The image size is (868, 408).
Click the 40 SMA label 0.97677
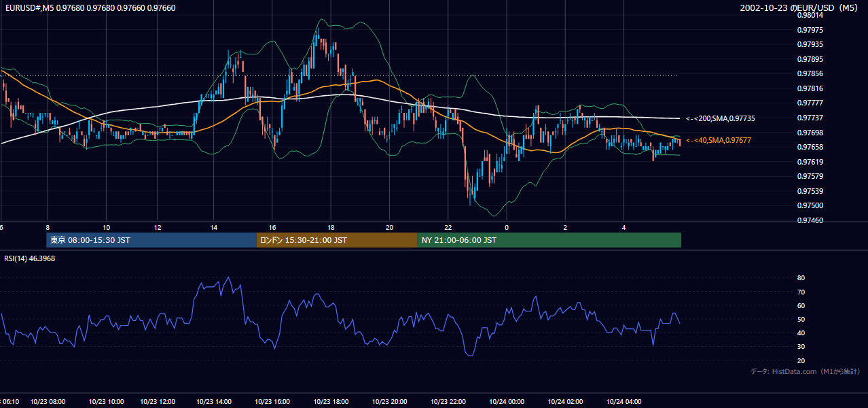719,140
